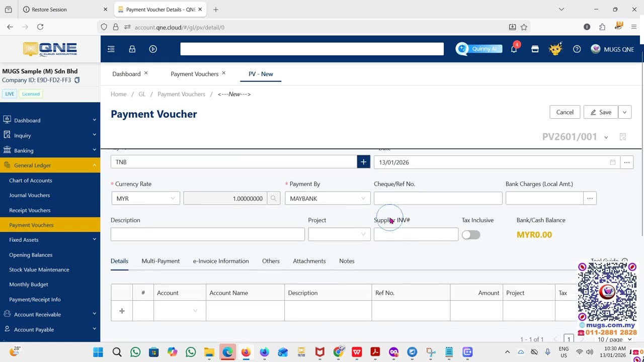644x362 pixels.
Task: Copy the Company ID
Action: [77, 80]
